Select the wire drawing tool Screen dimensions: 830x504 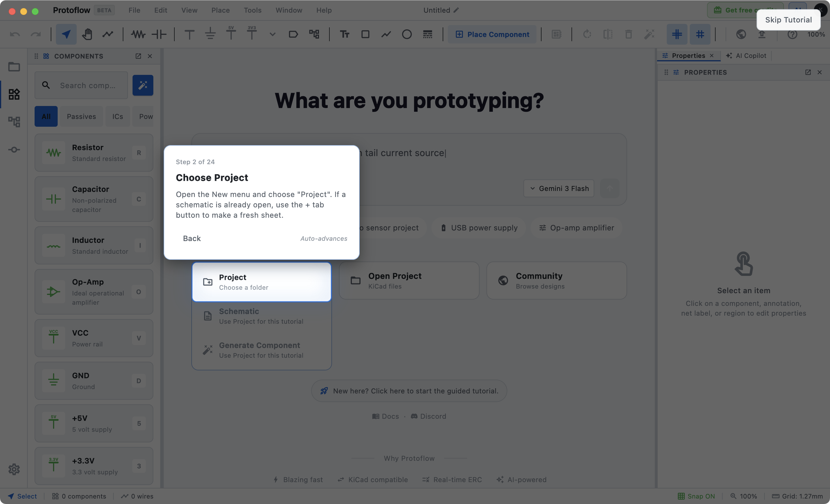[x=108, y=34]
